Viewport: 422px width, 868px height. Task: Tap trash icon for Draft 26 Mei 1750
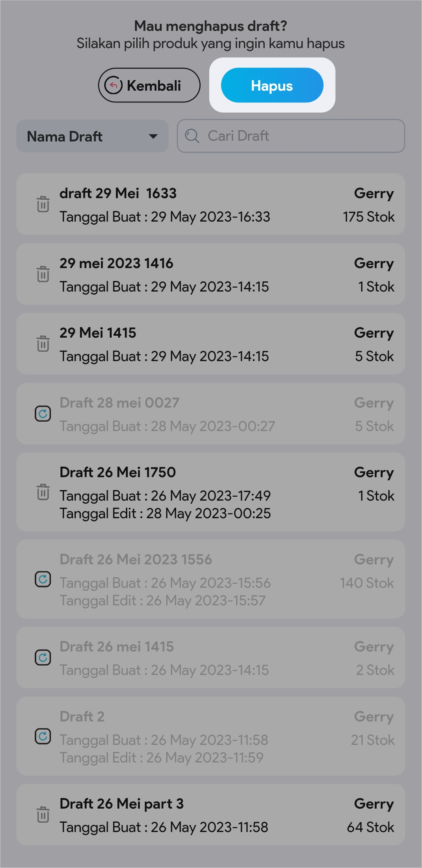(43, 492)
